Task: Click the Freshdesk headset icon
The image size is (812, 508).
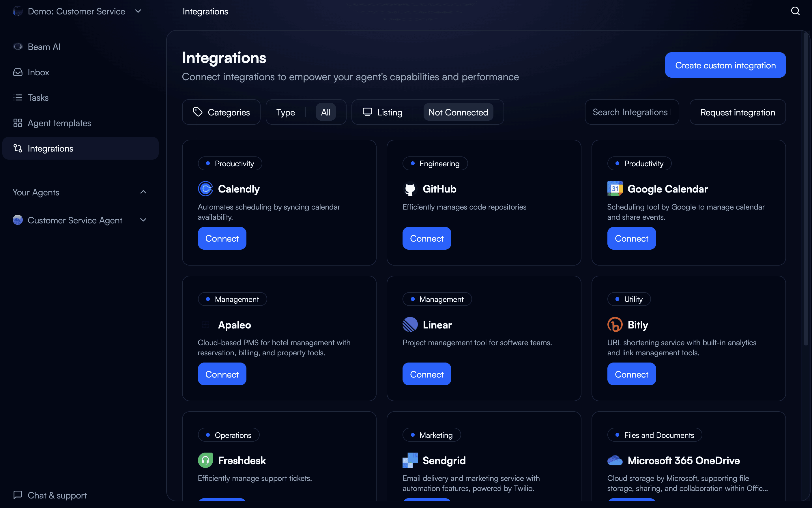Action: pos(205,460)
